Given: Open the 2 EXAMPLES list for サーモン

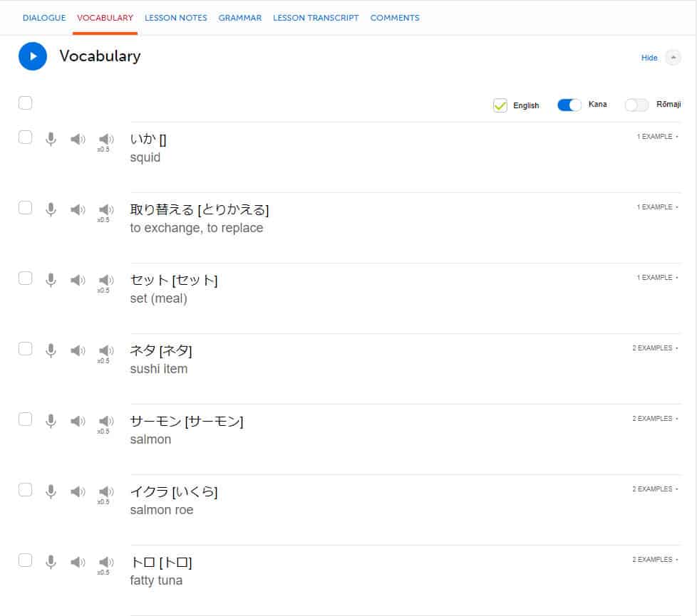Looking at the screenshot, I should pyautogui.click(x=654, y=418).
